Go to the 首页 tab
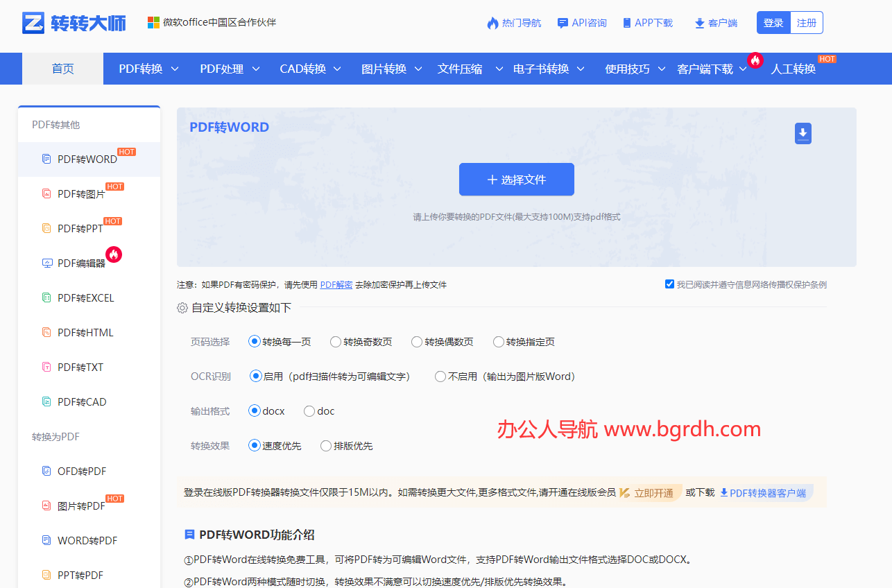The width and height of the screenshot is (892, 588). pos(62,69)
